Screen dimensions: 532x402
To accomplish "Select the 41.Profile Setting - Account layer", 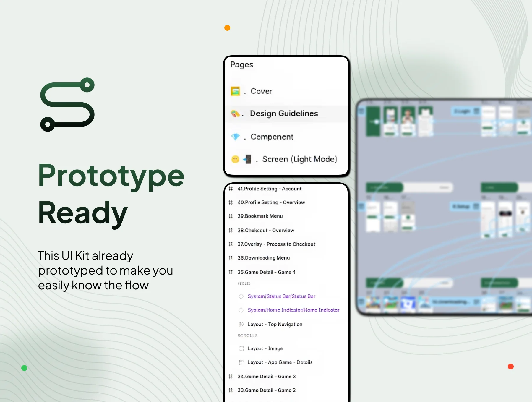I will pyautogui.click(x=269, y=189).
